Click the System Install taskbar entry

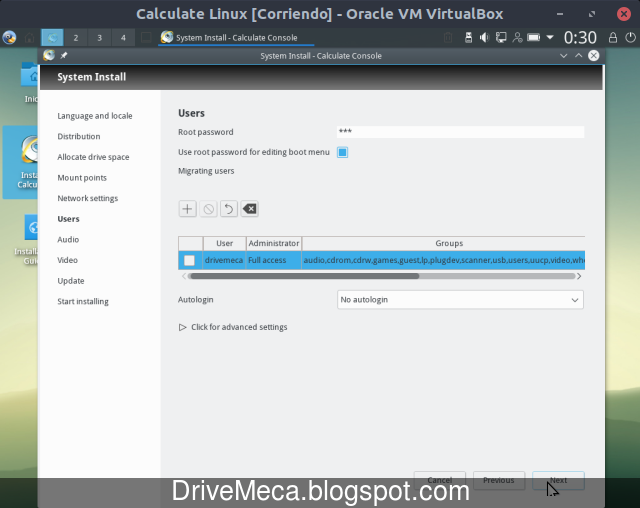click(236, 38)
